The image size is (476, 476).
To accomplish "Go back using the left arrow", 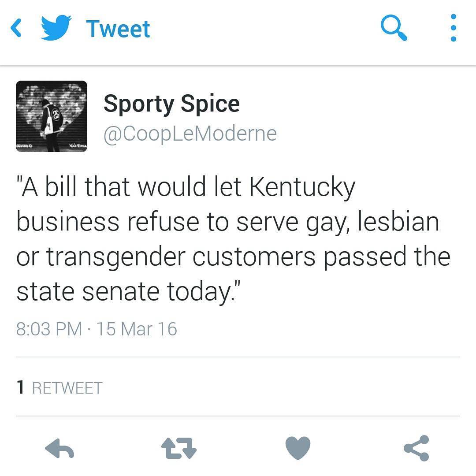I will point(16,28).
